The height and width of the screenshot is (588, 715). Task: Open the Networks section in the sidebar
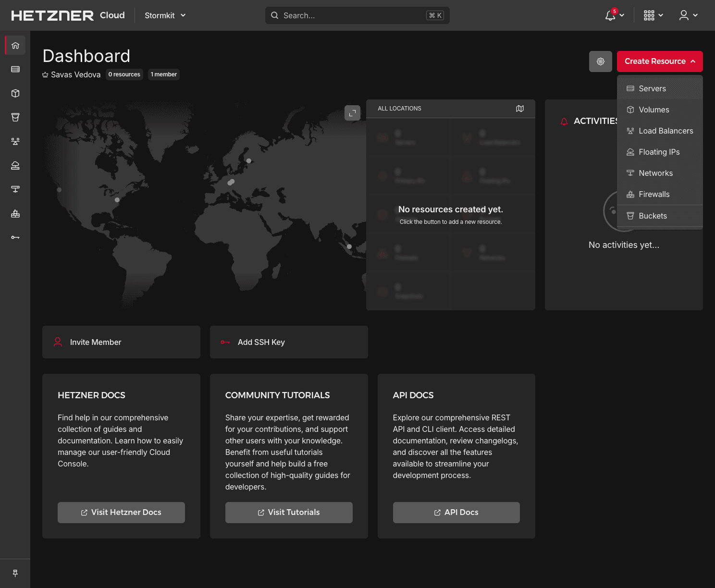(x=15, y=189)
